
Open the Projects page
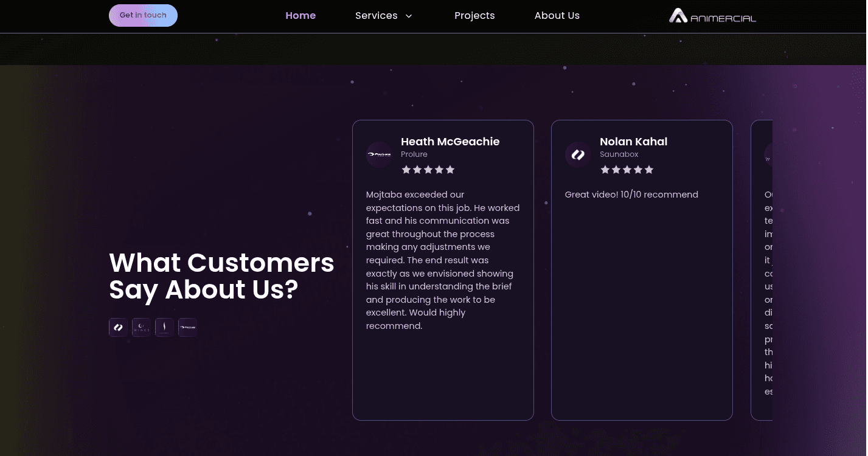pyautogui.click(x=474, y=16)
